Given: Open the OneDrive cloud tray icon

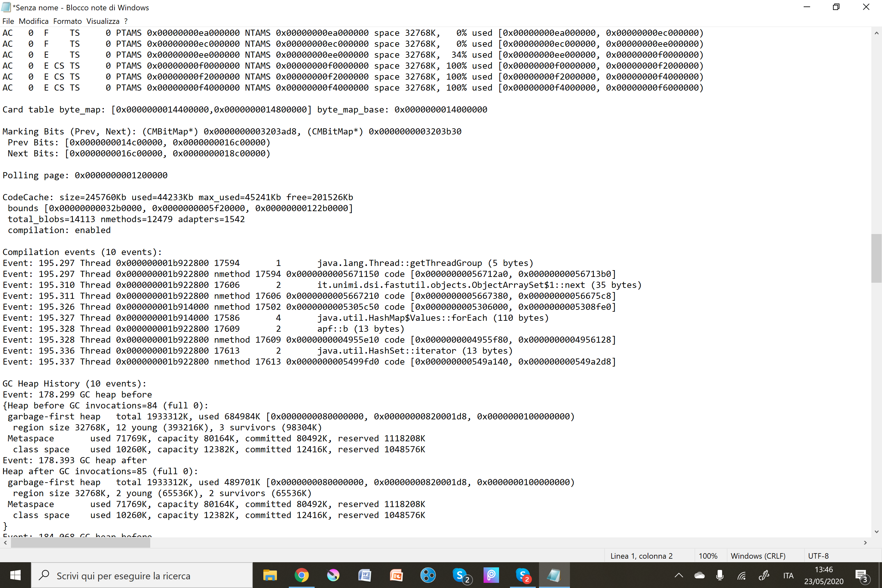Looking at the screenshot, I should (x=699, y=575).
